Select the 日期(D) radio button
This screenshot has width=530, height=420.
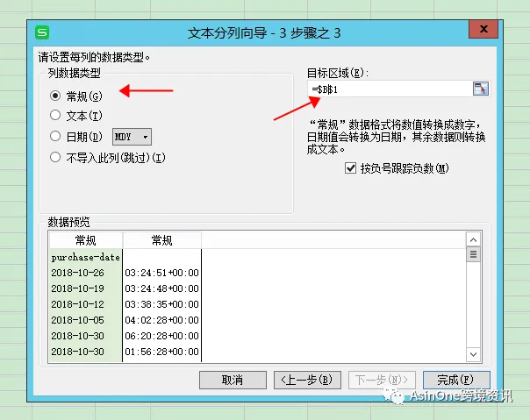tap(55, 136)
